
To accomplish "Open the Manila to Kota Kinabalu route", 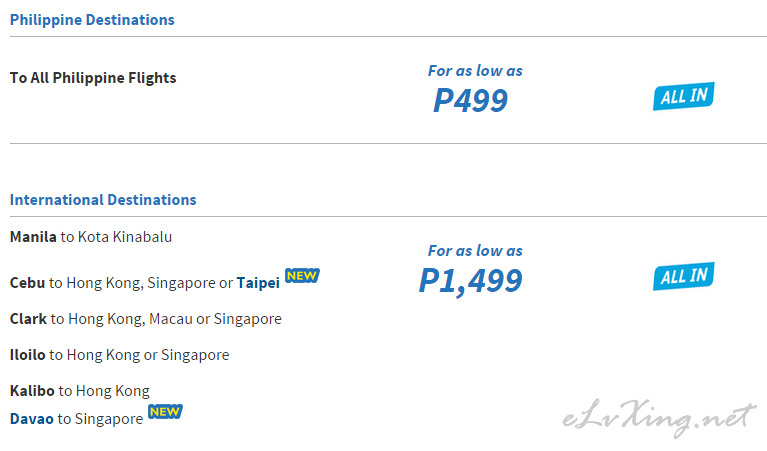I will point(91,237).
